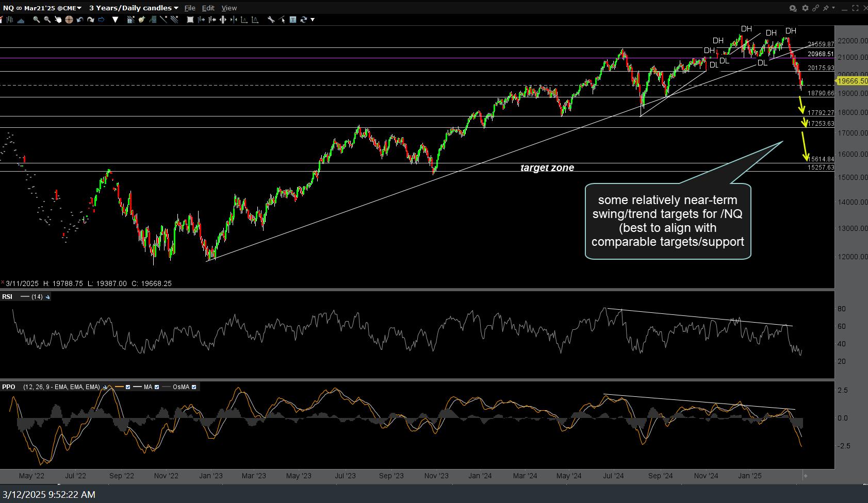This screenshot has width=868, height=503.
Task: Disable the OsMA checkbox
Action: click(x=194, y=387)
